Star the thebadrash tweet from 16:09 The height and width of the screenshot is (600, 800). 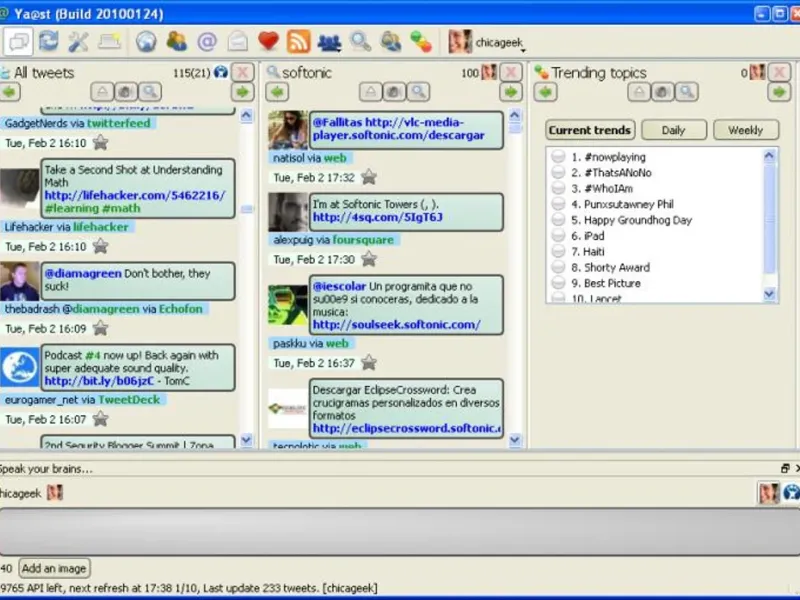(101, 328)
